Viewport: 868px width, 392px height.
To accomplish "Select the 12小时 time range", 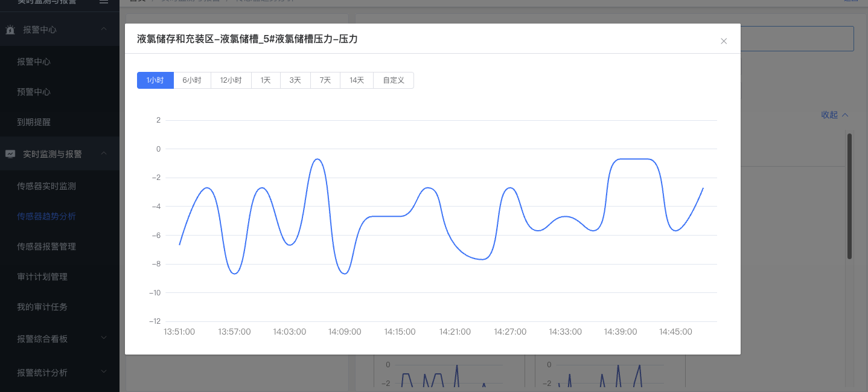I will 231,80.
